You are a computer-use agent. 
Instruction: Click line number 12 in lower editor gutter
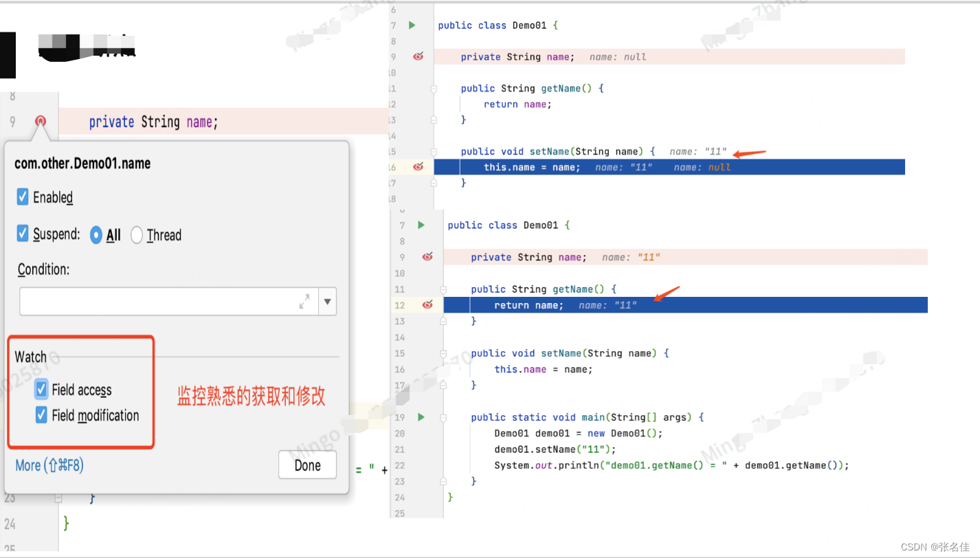(x=400, y=305)
